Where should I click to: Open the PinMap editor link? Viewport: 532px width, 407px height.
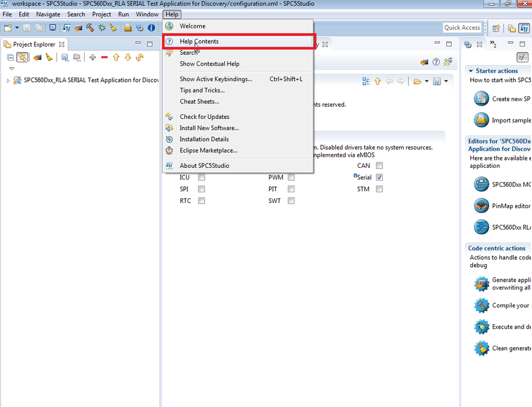[x=503, y=206]
